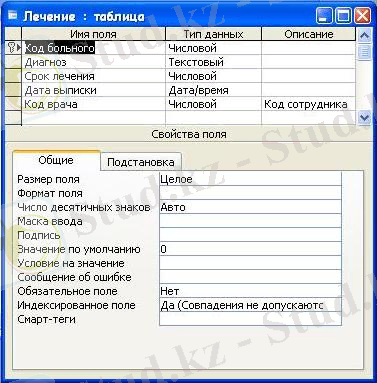Click the Сообщение об ошибке input
This screenshot has width=377, height=383.
[x=250, y=277]
